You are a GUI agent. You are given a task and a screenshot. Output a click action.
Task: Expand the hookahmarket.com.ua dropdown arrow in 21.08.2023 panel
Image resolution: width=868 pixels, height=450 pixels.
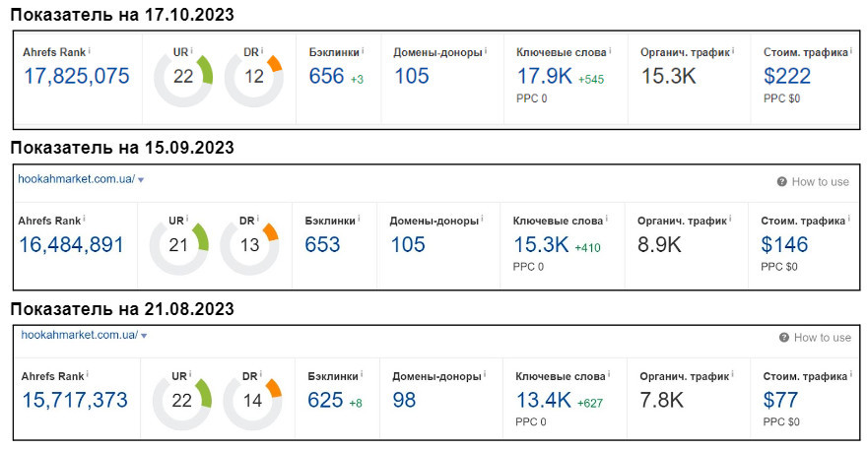tap(144, 336)
